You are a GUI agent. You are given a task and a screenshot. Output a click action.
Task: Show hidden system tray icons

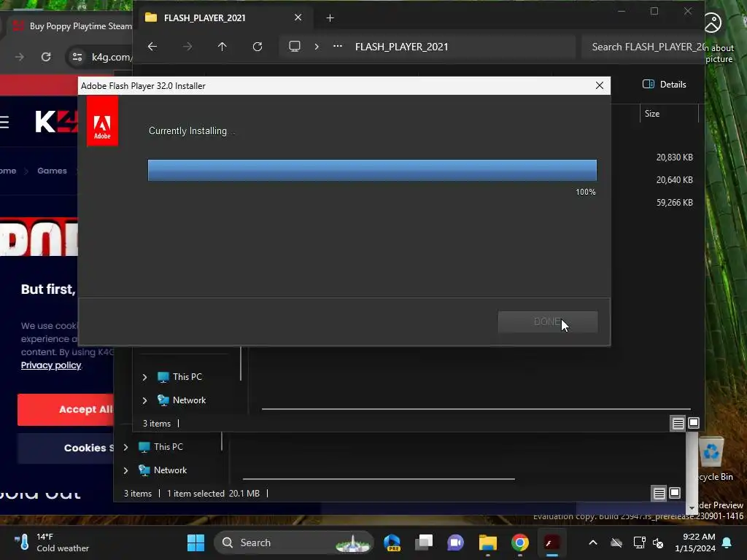pos(592,542)
